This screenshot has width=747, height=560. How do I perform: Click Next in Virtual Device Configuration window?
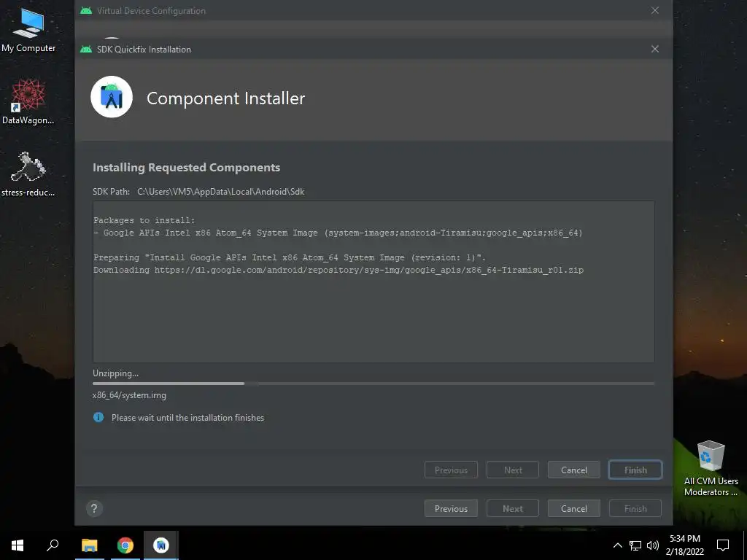[513, 508]
